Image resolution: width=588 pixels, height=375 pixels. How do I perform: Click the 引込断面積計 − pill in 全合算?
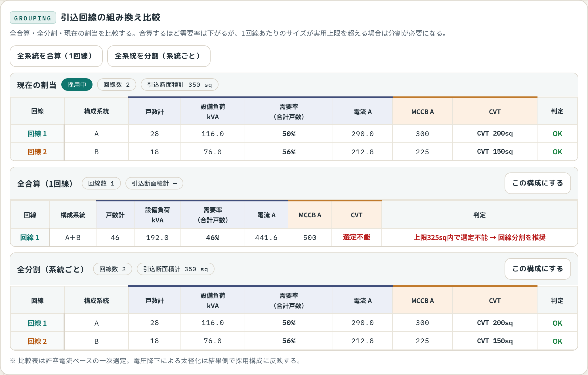154,184
